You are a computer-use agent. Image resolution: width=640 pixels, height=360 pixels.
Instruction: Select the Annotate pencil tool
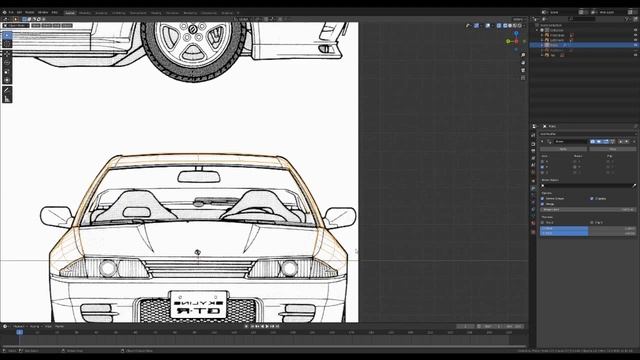pyautogui.click(x=7, y=90)
